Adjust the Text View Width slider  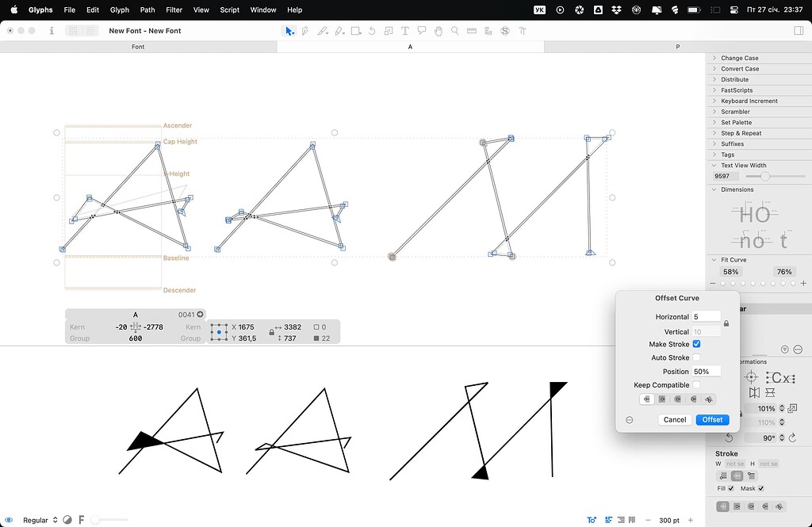tap(764, 177)
